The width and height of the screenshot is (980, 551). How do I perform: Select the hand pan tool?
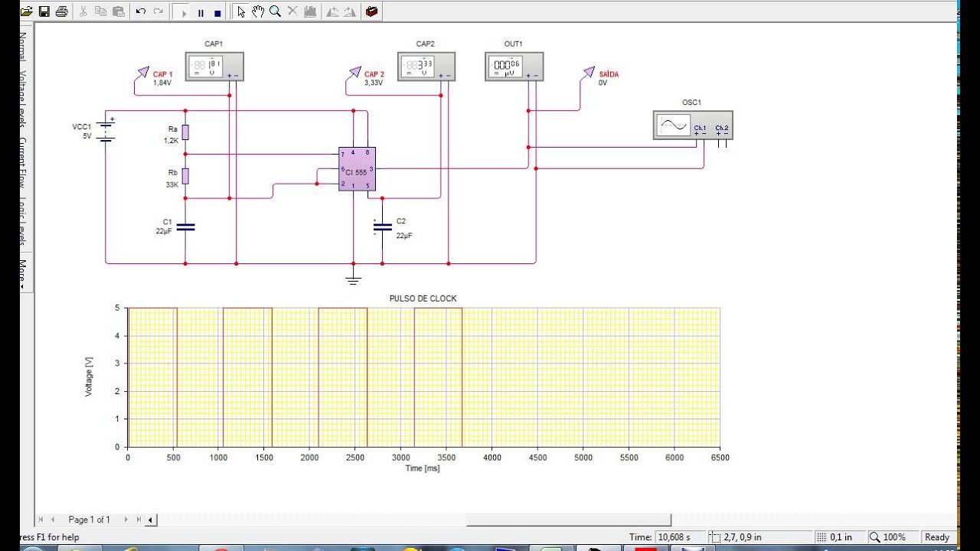[x=258, y=11]
